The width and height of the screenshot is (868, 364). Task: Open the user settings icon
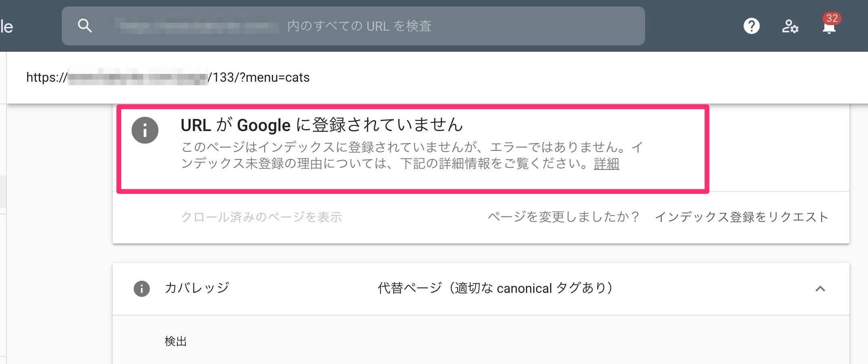(790, 27)
